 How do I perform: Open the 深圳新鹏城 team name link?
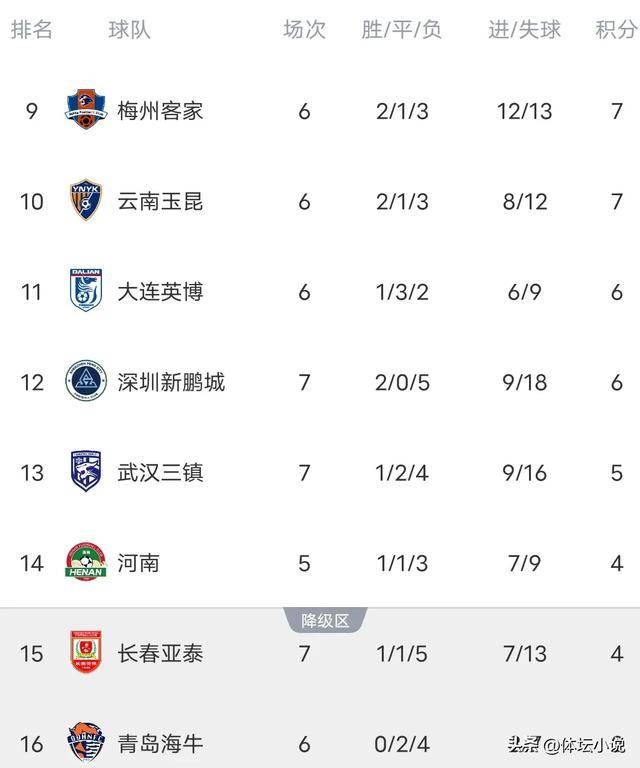(x=171, y=382)
